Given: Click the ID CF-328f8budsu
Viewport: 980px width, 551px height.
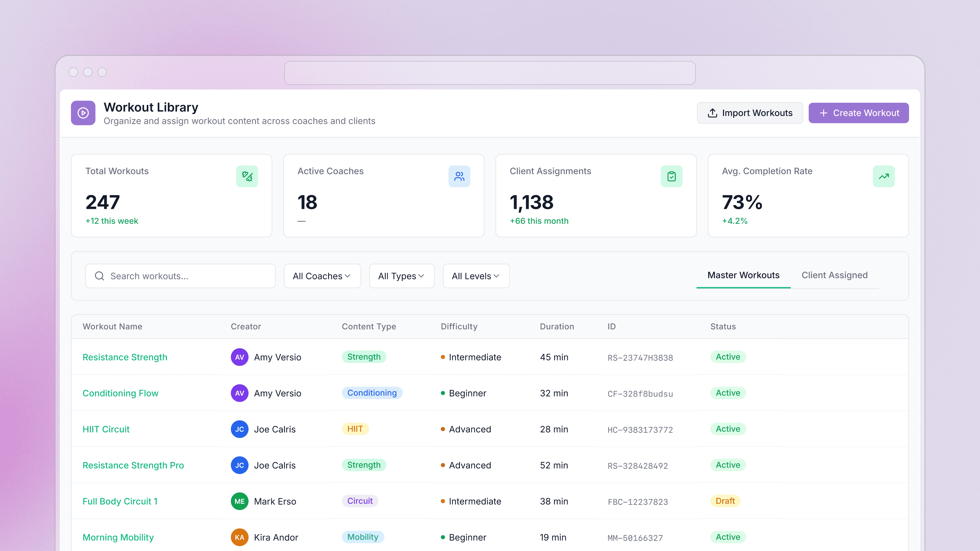Looking at the screenshot, I should click(640, 394).
